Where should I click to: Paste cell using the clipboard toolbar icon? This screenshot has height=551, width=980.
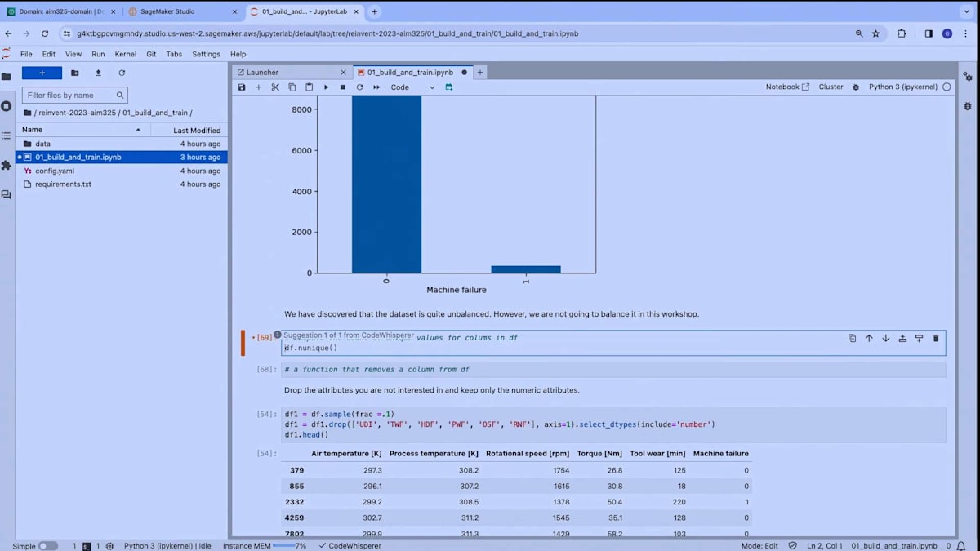point(309,87)
